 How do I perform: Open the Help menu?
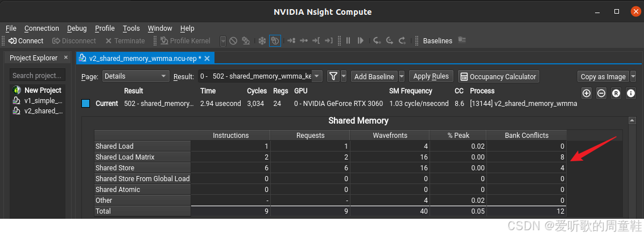click(x=187, y=28)
